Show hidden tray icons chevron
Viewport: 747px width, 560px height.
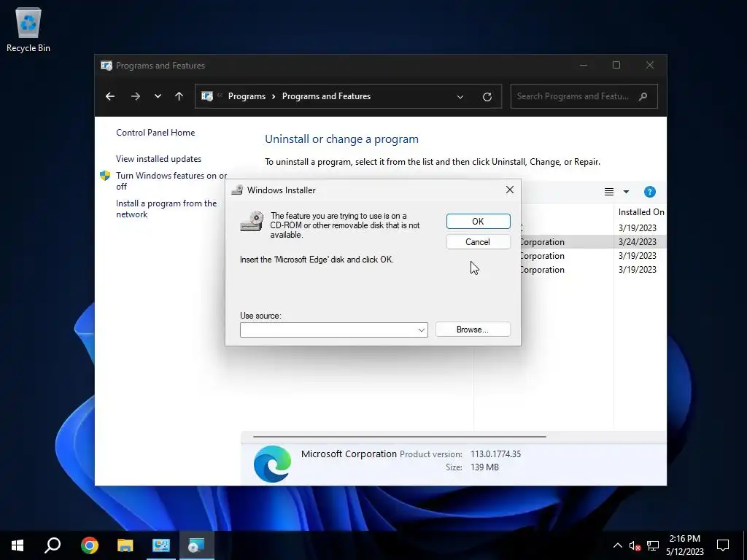[x=617, y=545]
